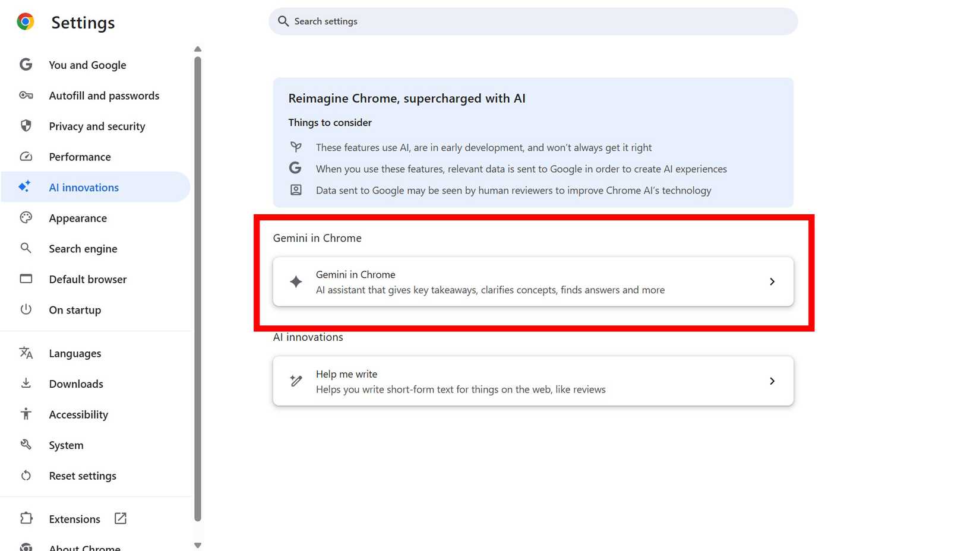
Task: Click the 'Gemini in Chrome' section heading
Action: tap(317, 238)
